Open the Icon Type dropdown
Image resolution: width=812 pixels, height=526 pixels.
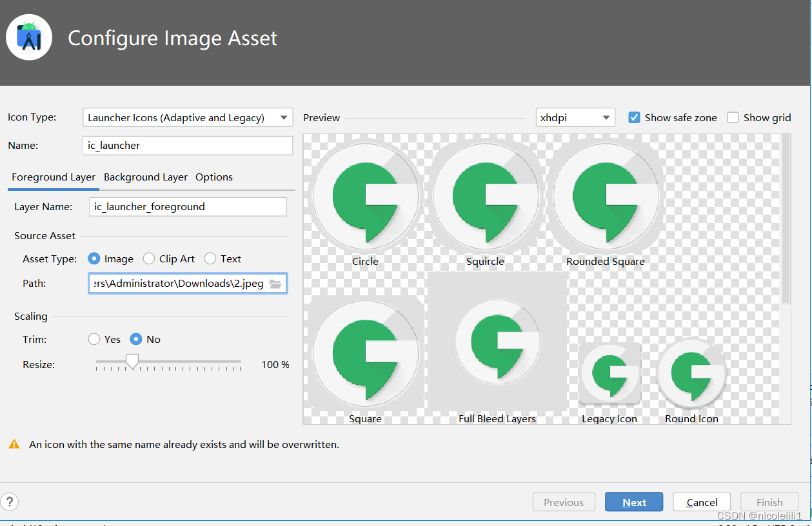188,117
